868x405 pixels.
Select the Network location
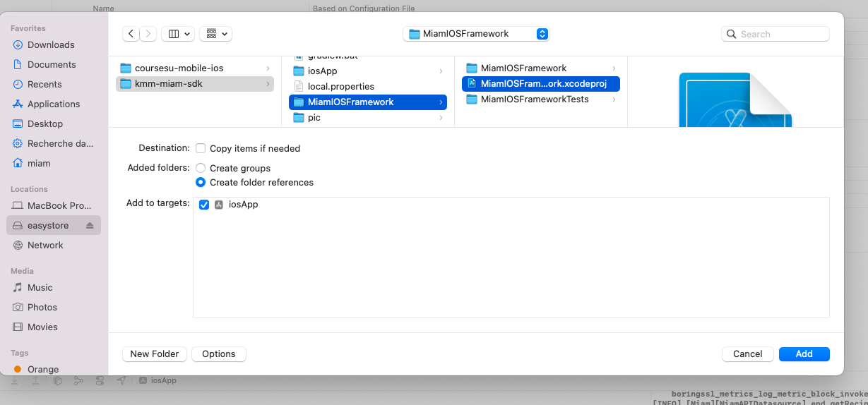45,246
